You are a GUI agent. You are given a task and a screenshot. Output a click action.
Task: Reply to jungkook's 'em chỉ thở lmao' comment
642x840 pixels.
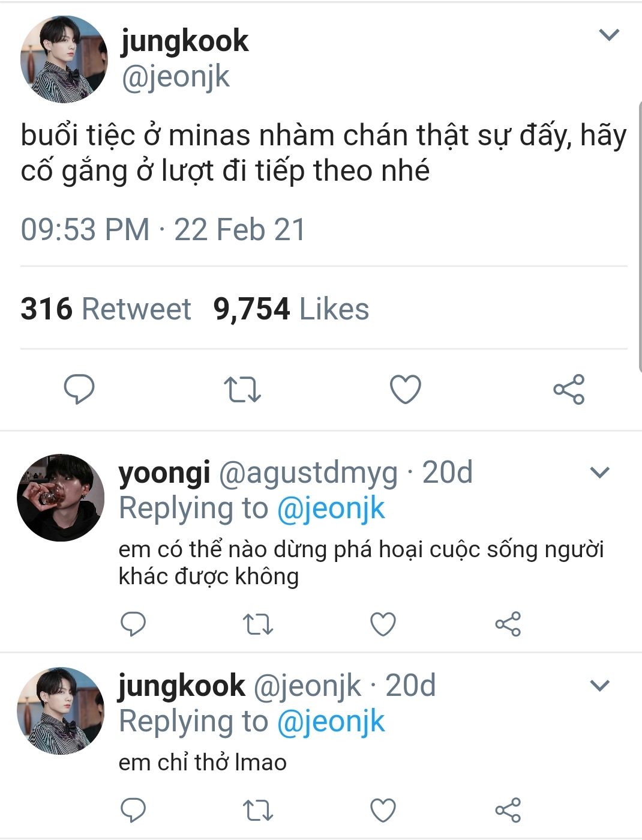pos(133,811)
